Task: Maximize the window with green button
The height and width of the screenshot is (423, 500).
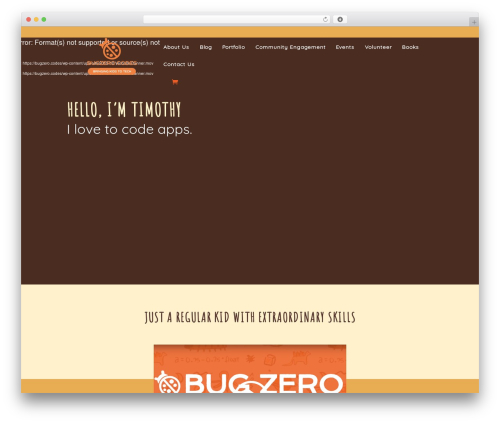Action: (44, 19)
